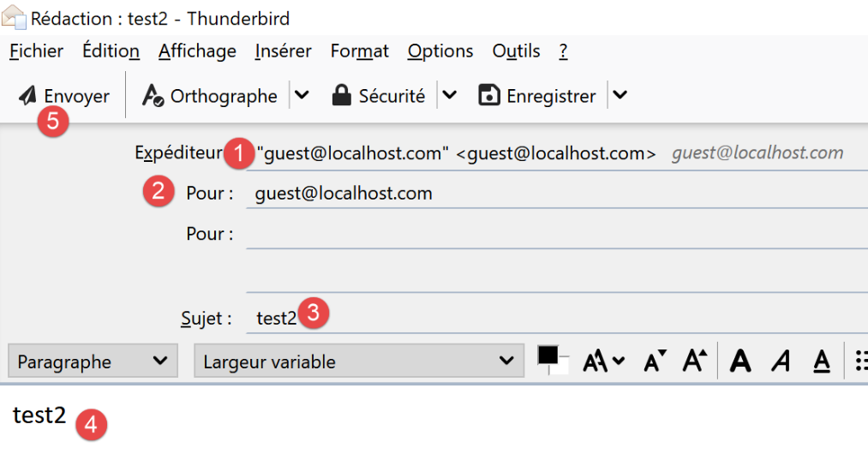
Task: Open the Outils menu
Action: (516, 51)
